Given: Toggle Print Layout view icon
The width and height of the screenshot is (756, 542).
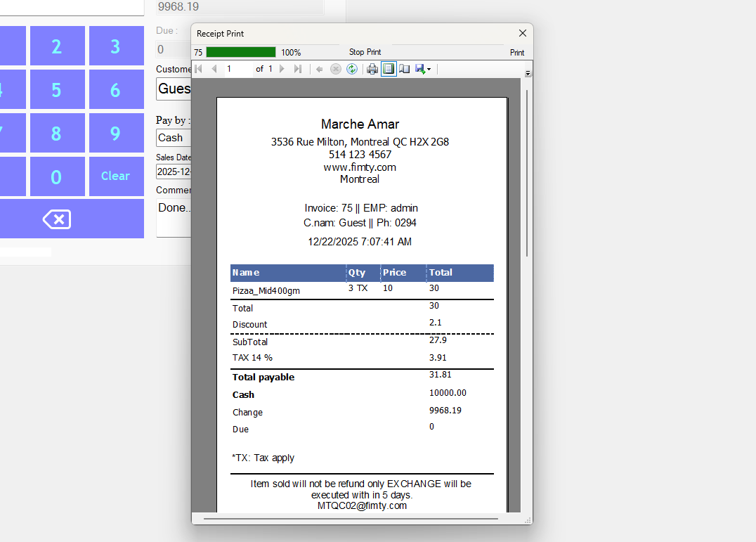Looking at the screenshot, I should tap(389, 69).
